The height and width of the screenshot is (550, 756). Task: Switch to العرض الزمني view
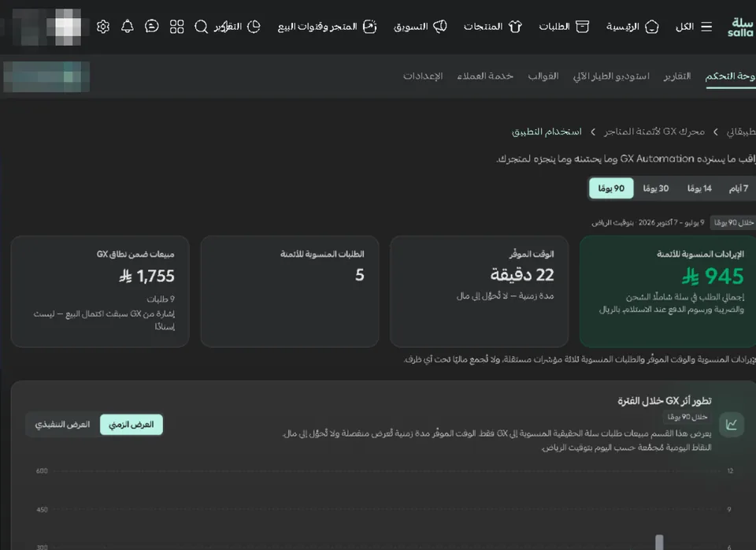[x=132, y=425]
